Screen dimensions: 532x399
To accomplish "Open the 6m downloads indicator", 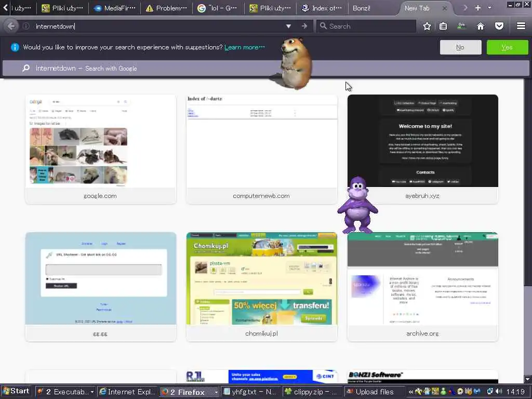I will pyautogui.click(x=461, y=26).
